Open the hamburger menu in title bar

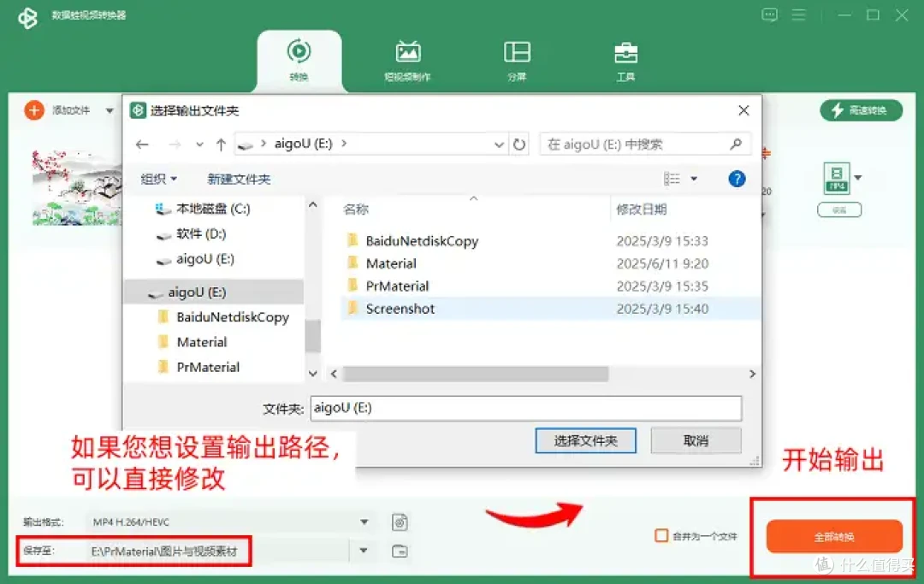(x=798, y=15)
